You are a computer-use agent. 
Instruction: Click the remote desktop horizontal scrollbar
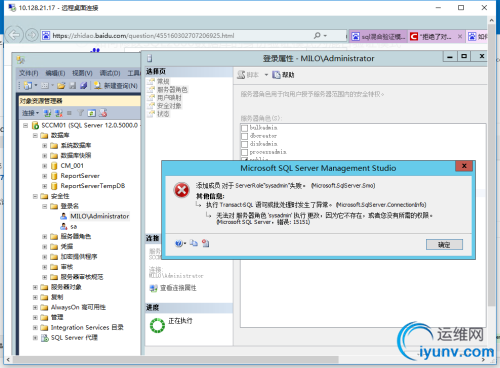coord(175,360)
